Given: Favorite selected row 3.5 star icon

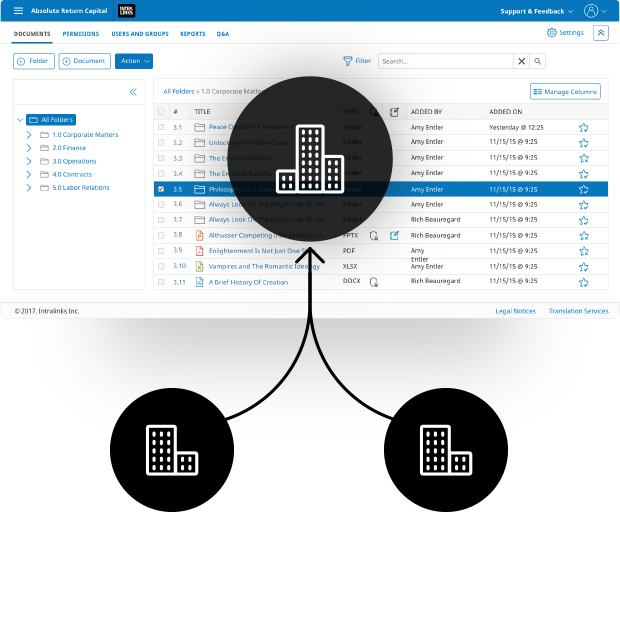Looking at the screenshot, I should pyautogui.click(x=584, y=189).
